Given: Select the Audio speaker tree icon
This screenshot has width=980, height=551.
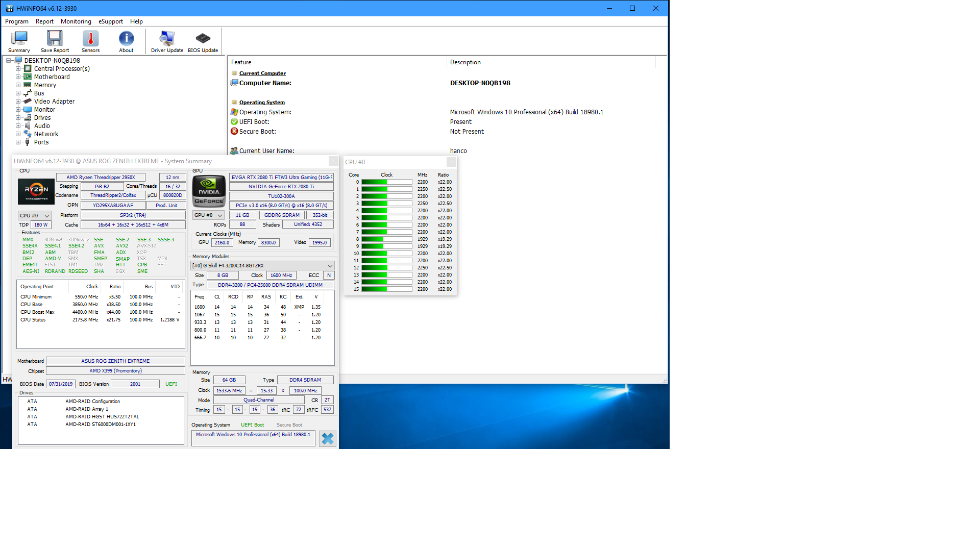Looking at the screenshot, I should point(28,126).
